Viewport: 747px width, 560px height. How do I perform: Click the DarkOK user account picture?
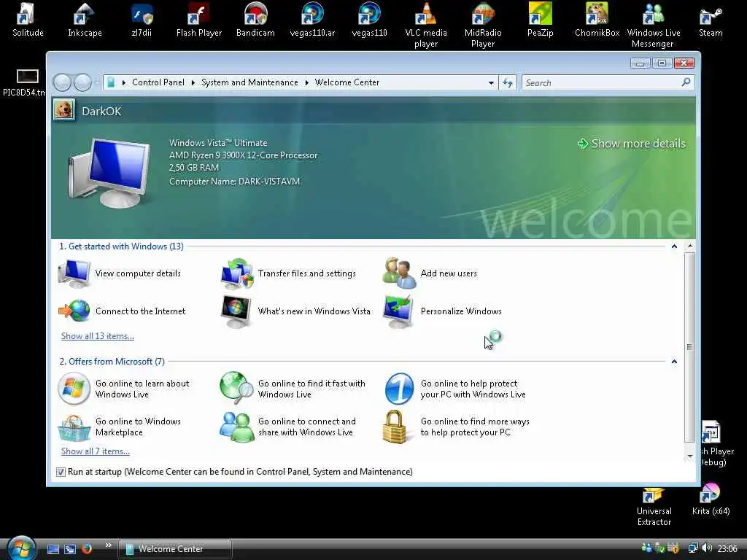click(x=64, y=109)
